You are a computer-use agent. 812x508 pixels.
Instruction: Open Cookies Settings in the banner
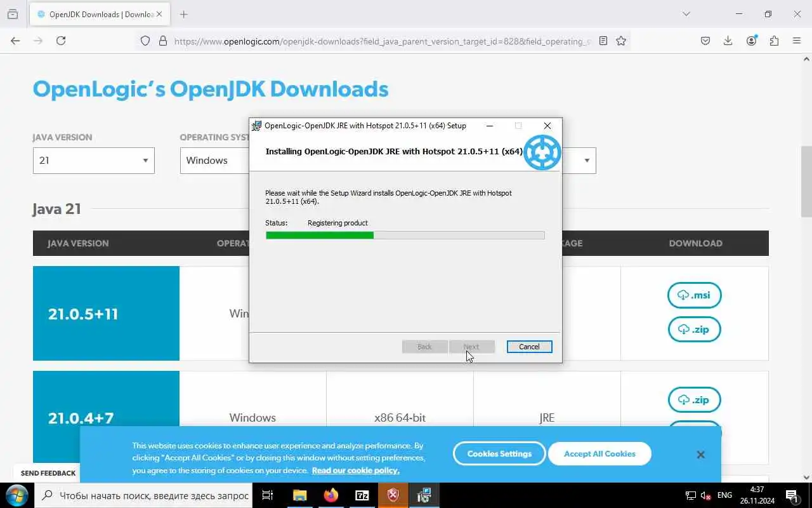[499, 453]
